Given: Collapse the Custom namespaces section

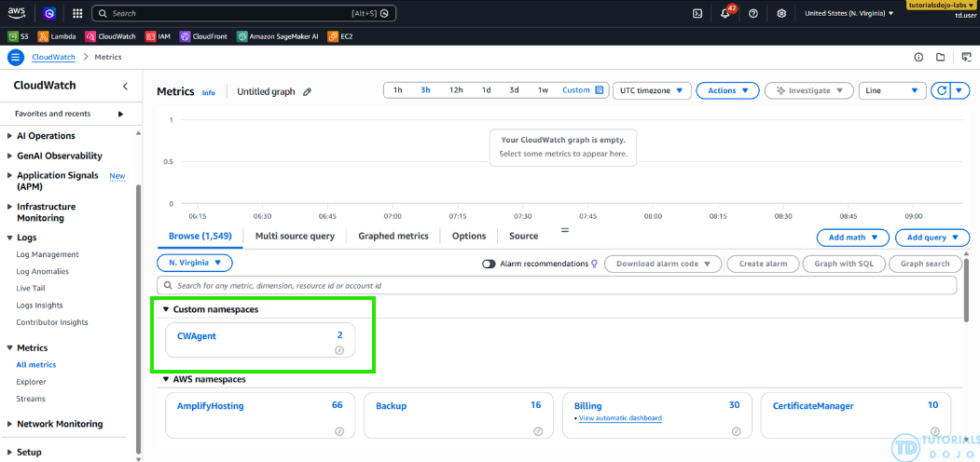Looking at the screenshot, I should (166, 309).
